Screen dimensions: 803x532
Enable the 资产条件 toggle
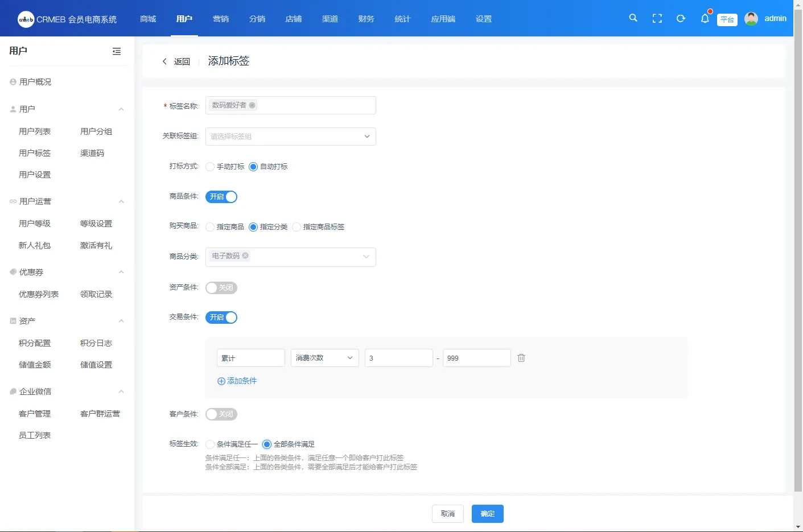click(221, 288)
